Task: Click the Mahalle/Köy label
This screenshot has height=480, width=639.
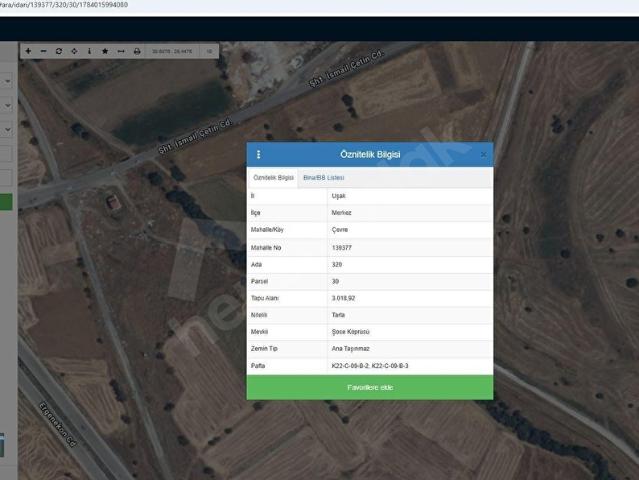Action: (x=267, y=230)
